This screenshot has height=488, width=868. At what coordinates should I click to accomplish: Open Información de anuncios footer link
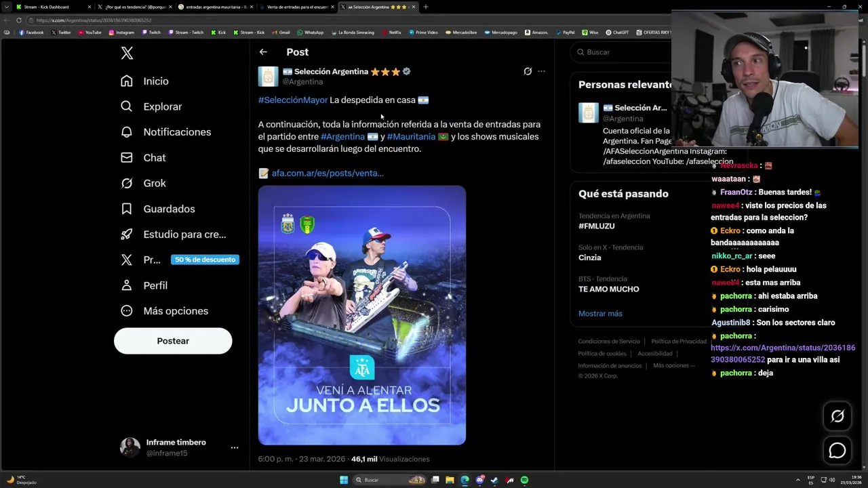pos(610,366)
